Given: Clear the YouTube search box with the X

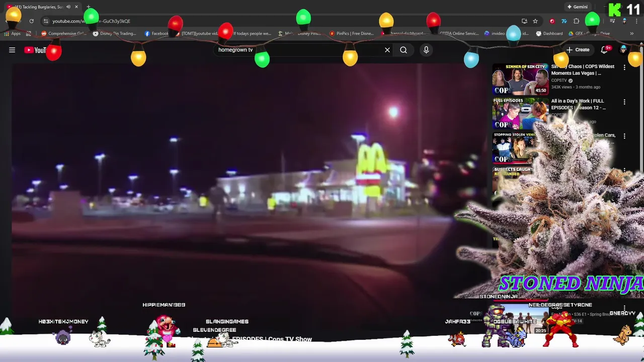Looking at the screenshot, I should (x=387, y=50).
